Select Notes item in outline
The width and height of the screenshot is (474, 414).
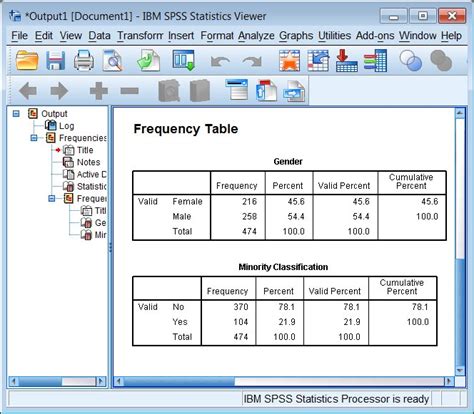[88, 162]
